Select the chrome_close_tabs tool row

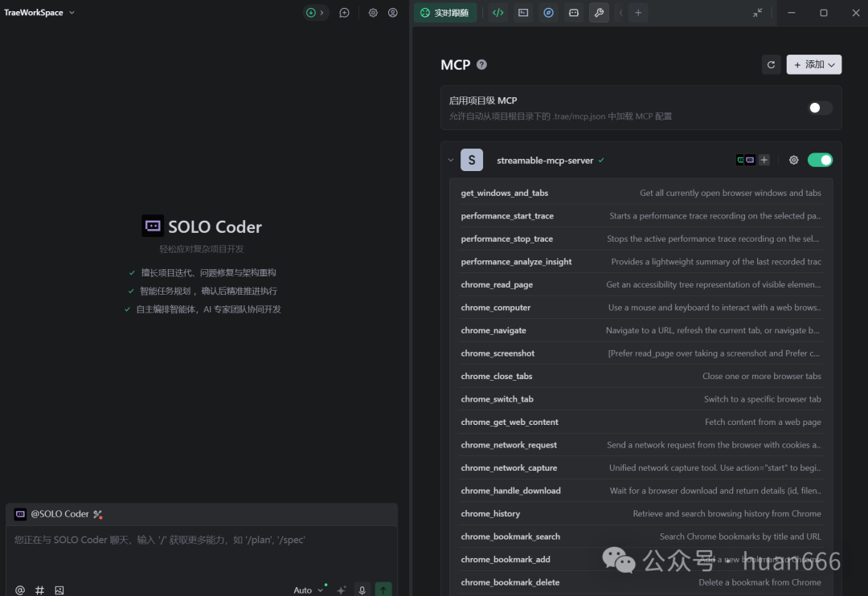[x=641, y=376]
